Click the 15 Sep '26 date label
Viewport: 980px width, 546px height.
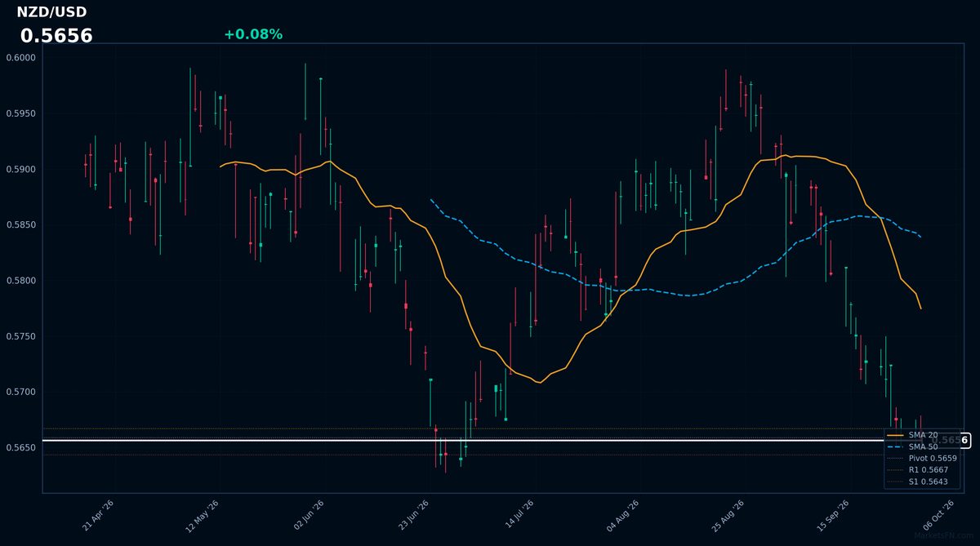[833, 516]
